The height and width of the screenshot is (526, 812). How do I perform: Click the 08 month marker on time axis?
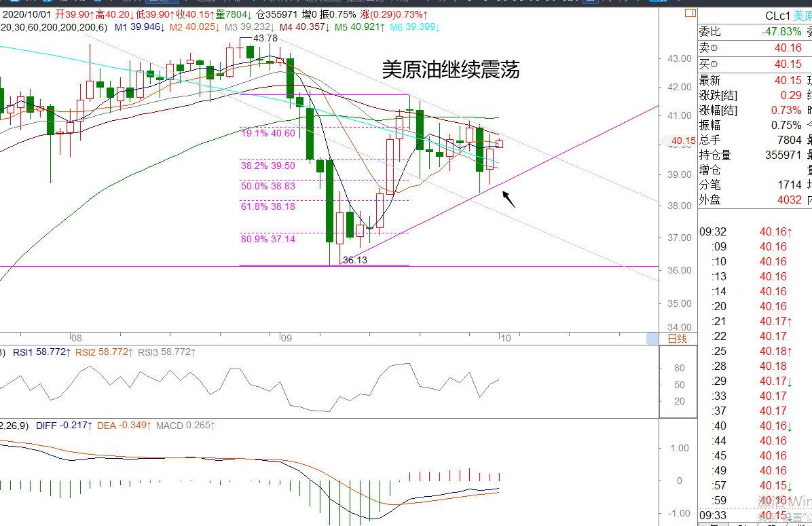click(77, 338)
